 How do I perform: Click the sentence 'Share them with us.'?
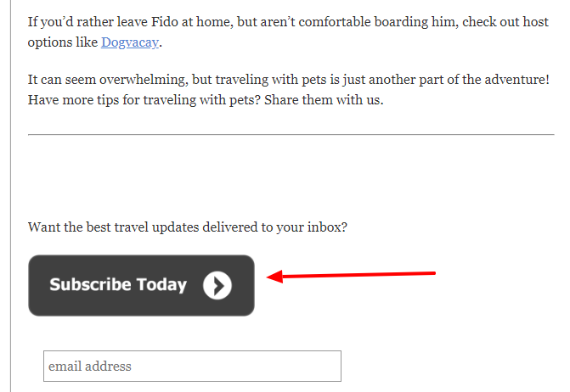(x=324, y=100)
